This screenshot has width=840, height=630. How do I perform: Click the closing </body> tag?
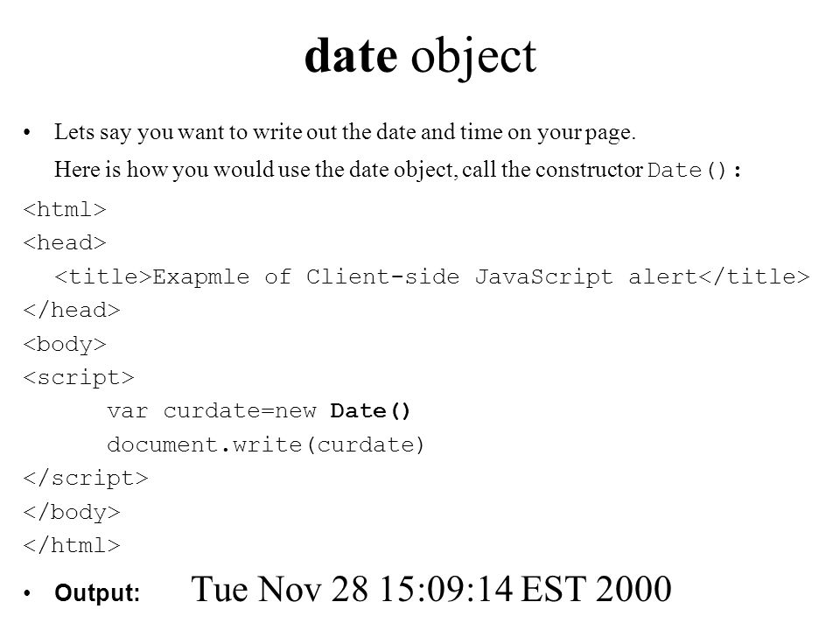72,513
